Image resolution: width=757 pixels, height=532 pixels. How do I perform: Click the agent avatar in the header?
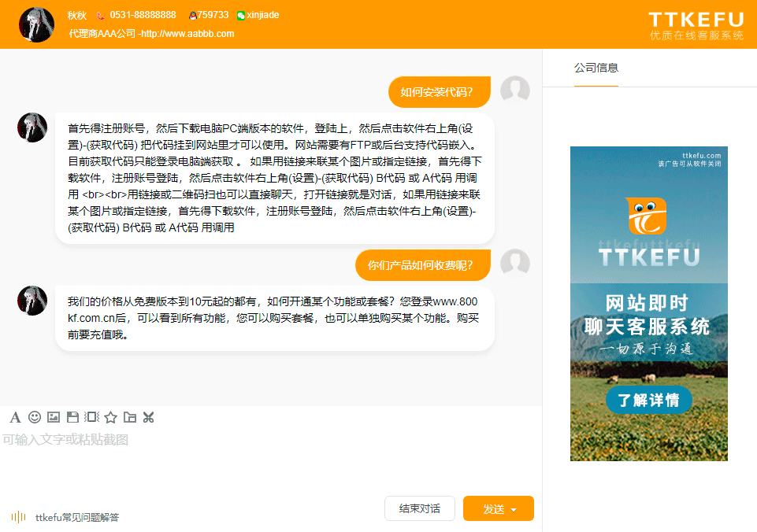(36, 25)
